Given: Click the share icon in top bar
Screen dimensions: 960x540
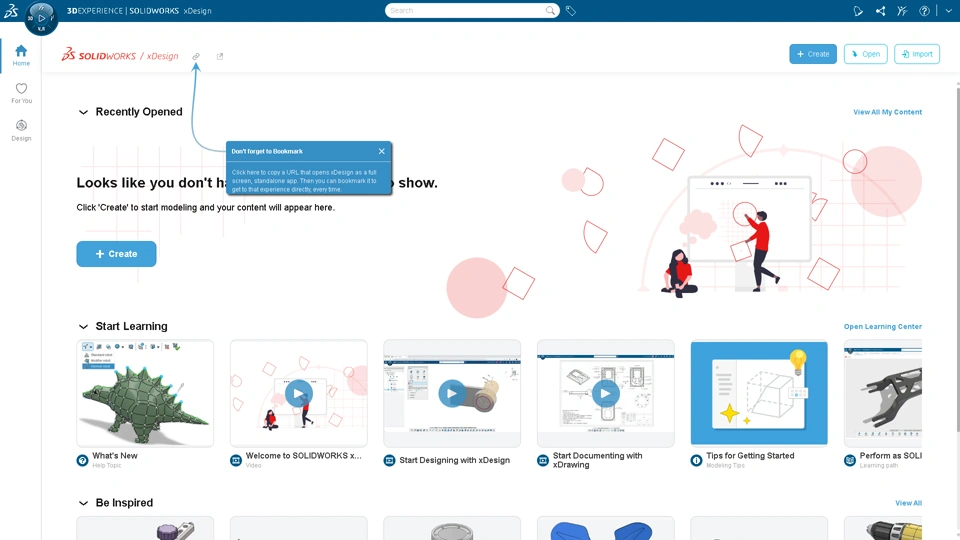Looking at the screenshot, I should (x=880, y=10).
